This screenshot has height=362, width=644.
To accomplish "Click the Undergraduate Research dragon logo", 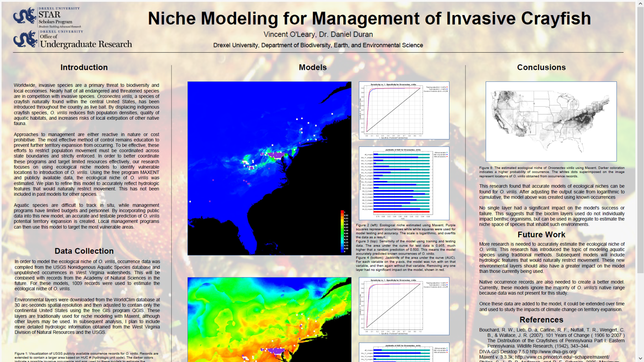I will coord(25,39).
